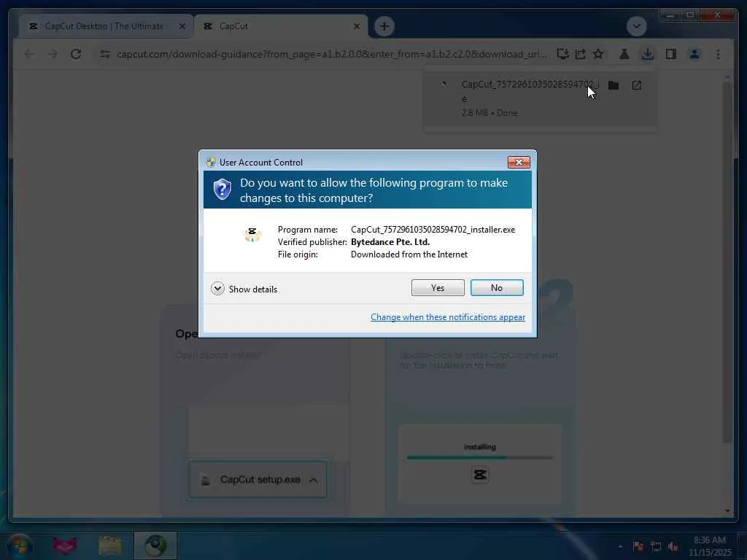Click install app icon in address bar
The width and height of the screenshot is (747, 560).
[562, 54]
